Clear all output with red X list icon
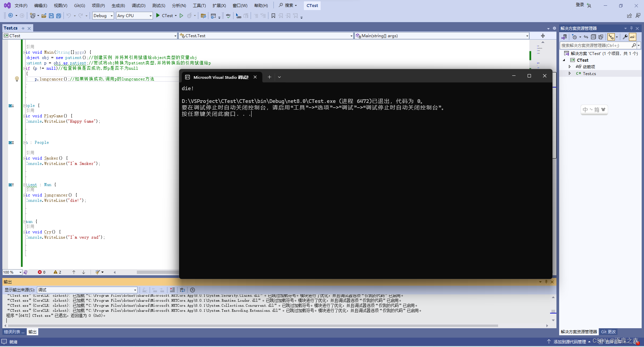 coord(172,290)
